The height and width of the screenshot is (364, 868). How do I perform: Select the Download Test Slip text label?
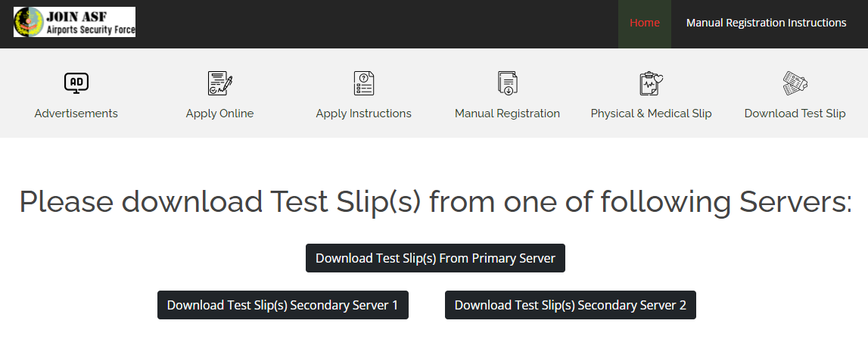(795, 114)
